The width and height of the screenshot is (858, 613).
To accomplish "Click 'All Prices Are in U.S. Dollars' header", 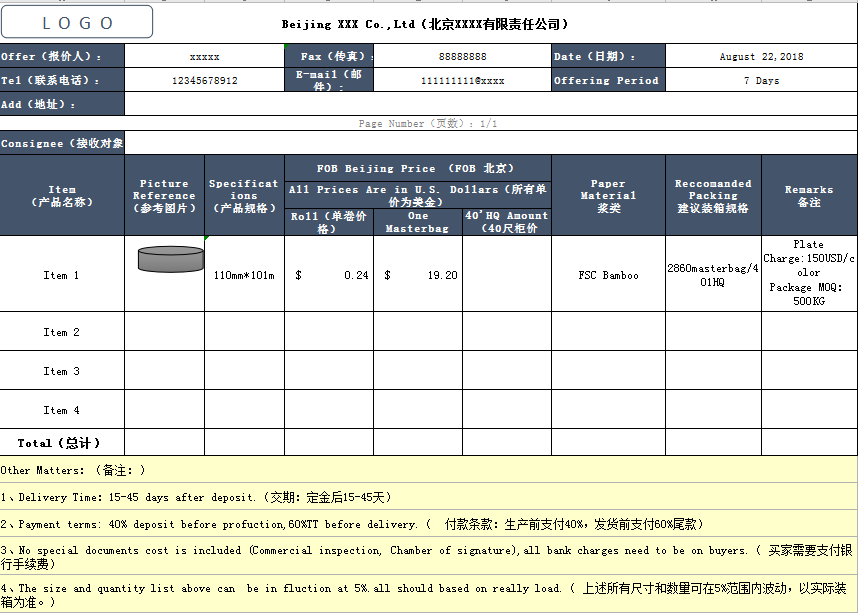I will point(418,195).
